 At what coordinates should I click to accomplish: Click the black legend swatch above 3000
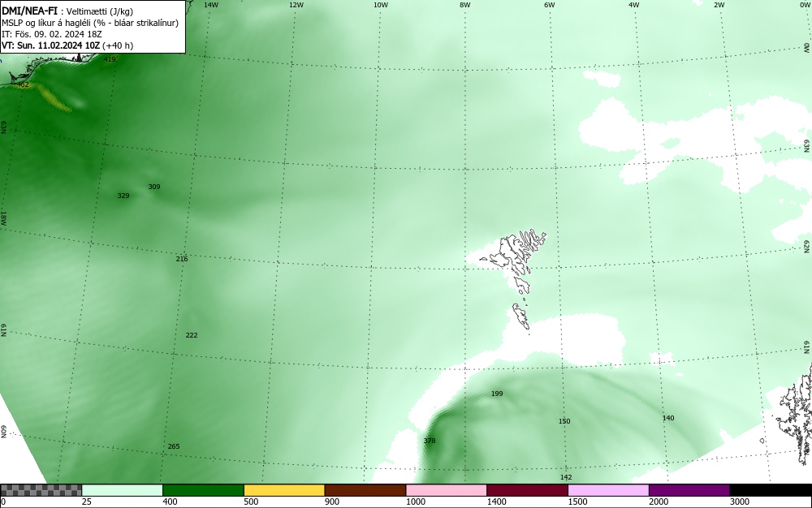coord(771,490)
